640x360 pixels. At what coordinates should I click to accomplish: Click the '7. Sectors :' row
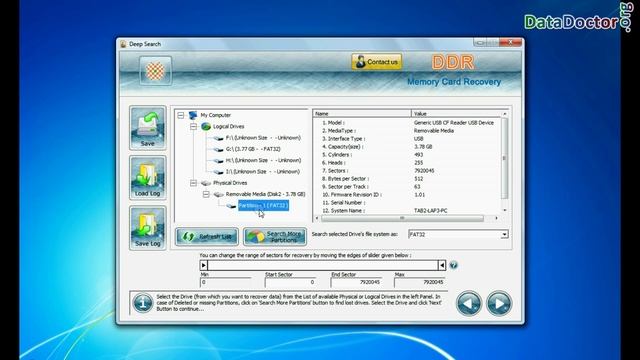point(407,171)
